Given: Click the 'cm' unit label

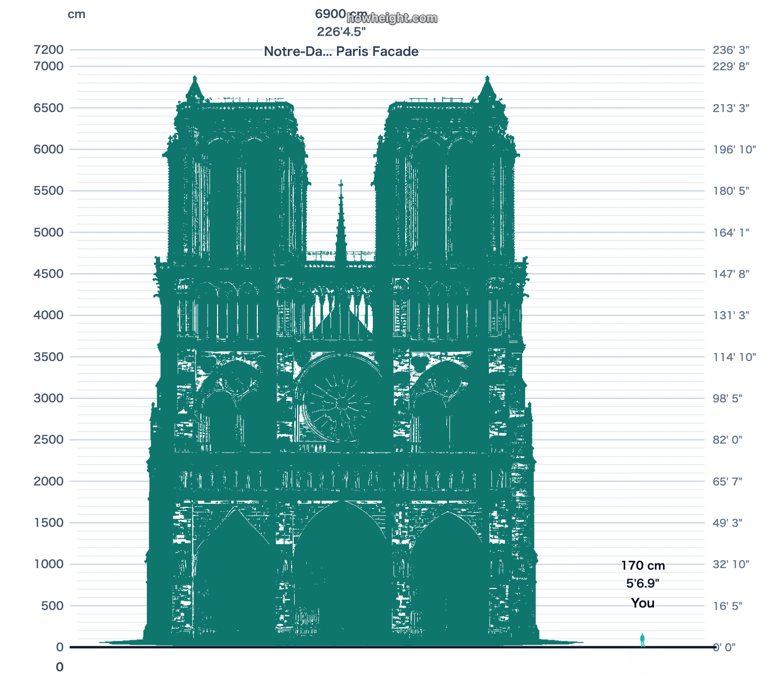Looking at the screenshot, I should coord(77,14).
